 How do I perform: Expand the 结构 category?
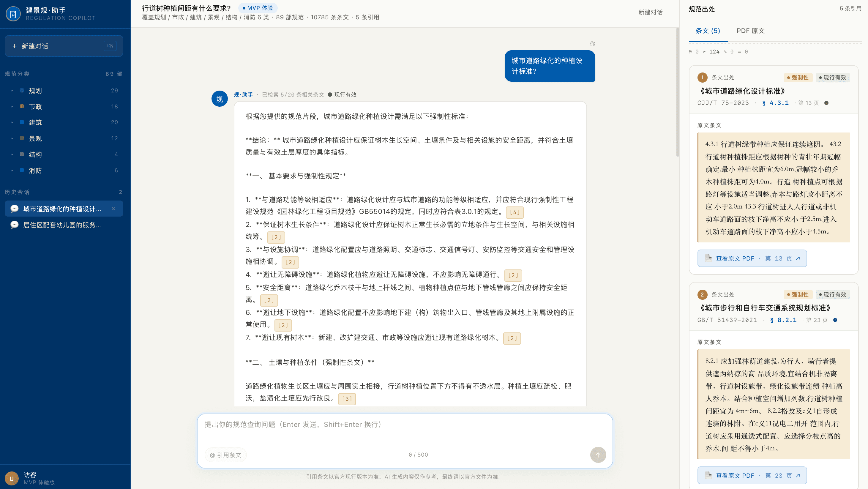(x=12, y=154)
